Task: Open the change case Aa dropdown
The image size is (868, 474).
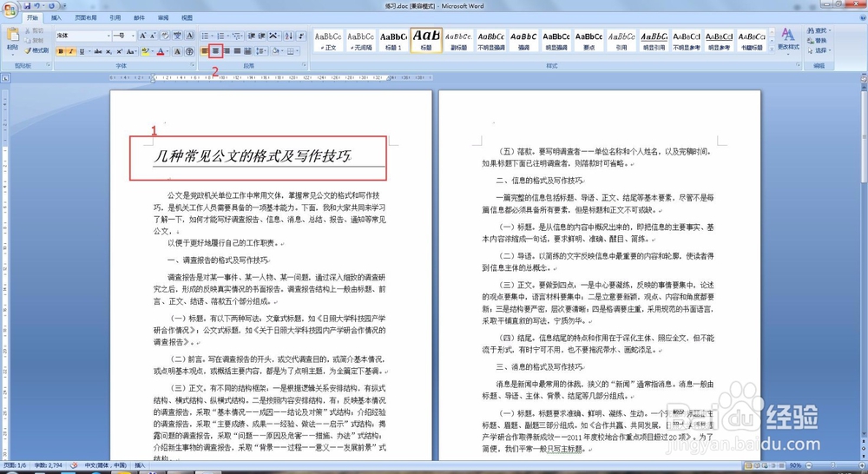Action: [x=132, y=51]
